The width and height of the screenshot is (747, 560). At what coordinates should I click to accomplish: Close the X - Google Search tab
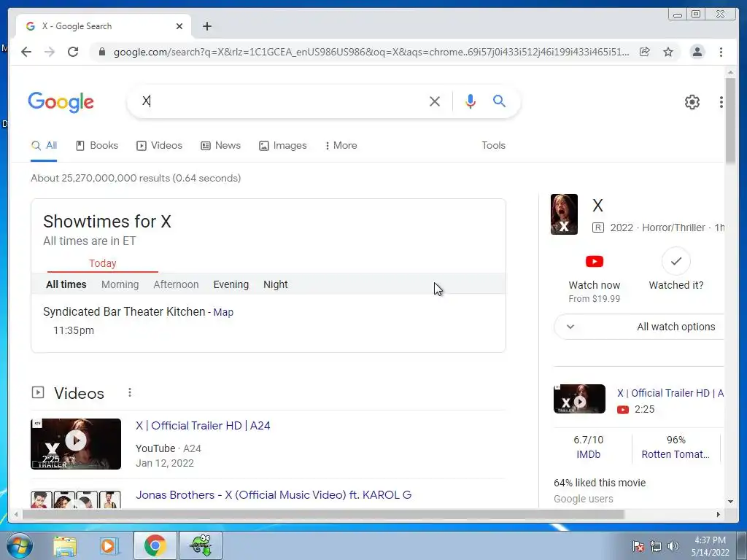[x=179, y=26]
